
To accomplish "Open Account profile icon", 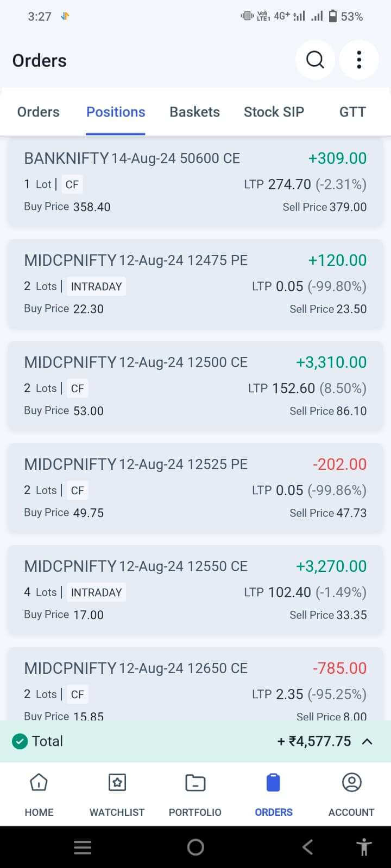I will pos(351,783).
